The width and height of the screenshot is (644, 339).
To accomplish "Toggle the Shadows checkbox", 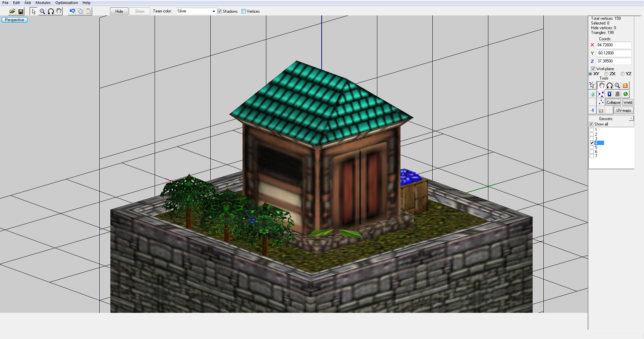I will point(220,11).
